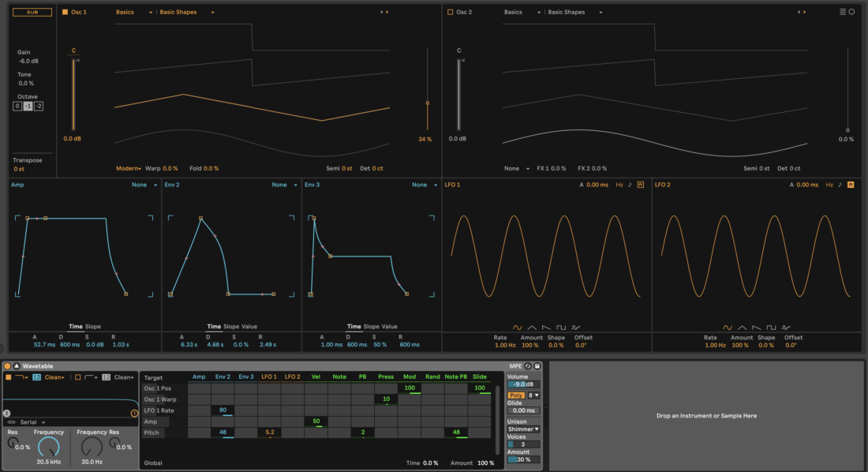Save the Wavetable preset with disk icon
The width and height of the screenshot is (868, 472).
537,366
